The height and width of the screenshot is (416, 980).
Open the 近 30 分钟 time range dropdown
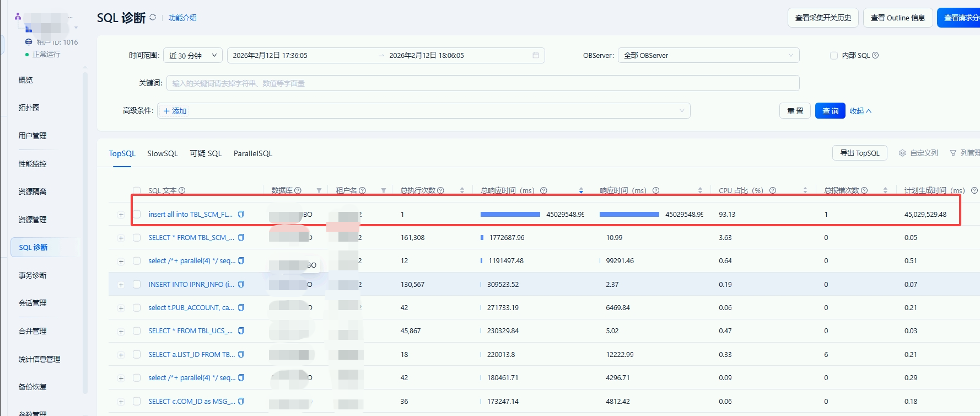pyautogui.click(x=193, y=55)
